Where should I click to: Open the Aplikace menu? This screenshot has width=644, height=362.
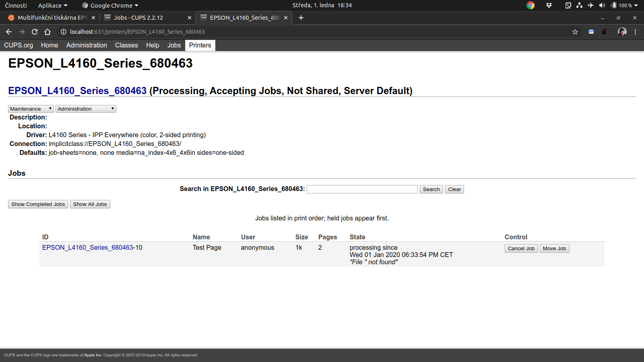pos(53,5)
